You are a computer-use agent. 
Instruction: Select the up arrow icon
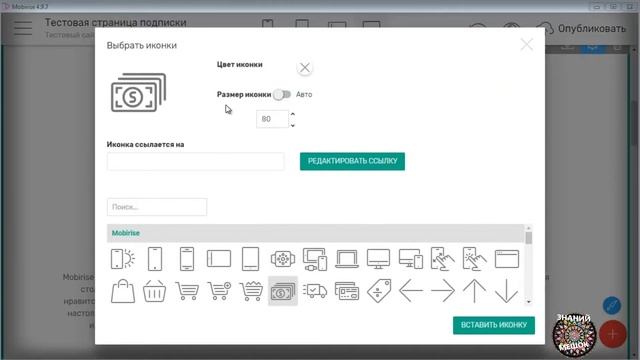pos(474,291)
